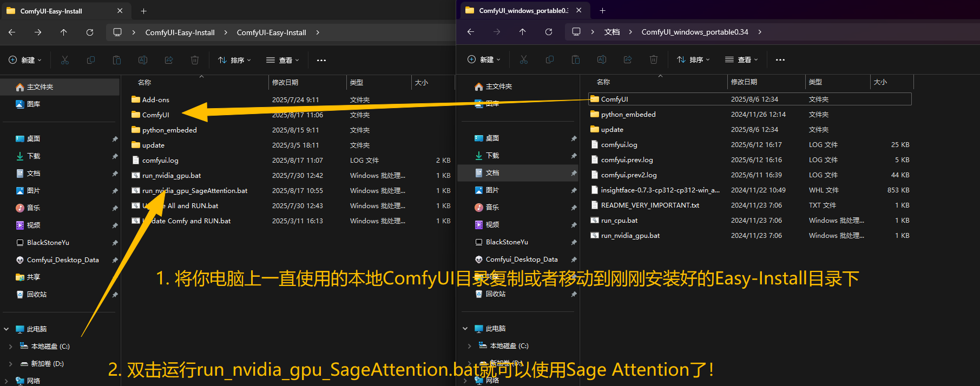Sort by 修改日期 column in right window
Image resolution: width=980 pixels, height=386 pixels.
(x=744, y=82)
